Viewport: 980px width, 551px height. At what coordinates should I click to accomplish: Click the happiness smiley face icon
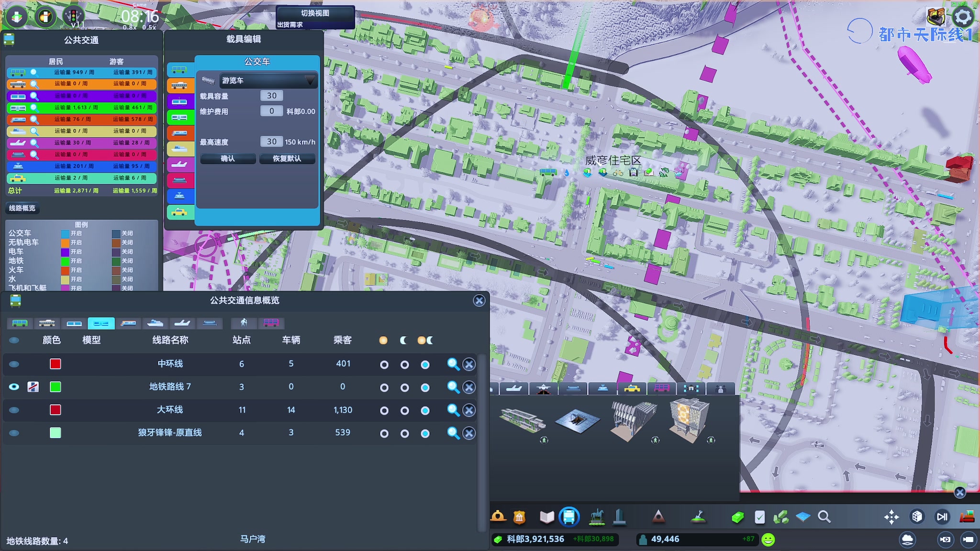768,540
